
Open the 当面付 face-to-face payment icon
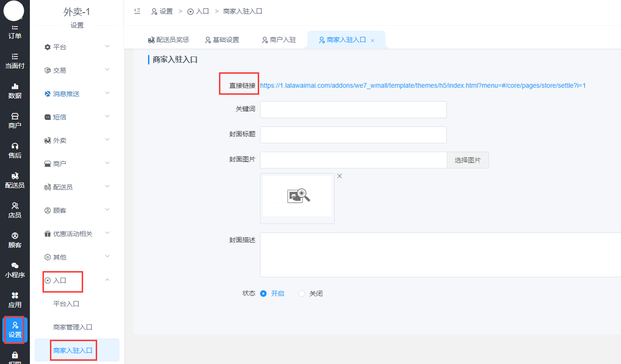coord(15,56)
